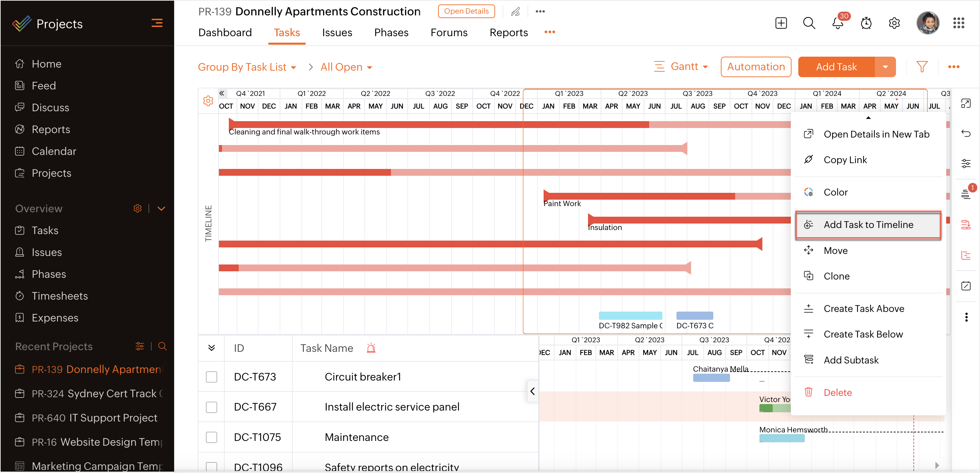This screenshot has height=473, width=980.
Task: Open the All Open filter dropdown
Action: click(x=346, y=67)
